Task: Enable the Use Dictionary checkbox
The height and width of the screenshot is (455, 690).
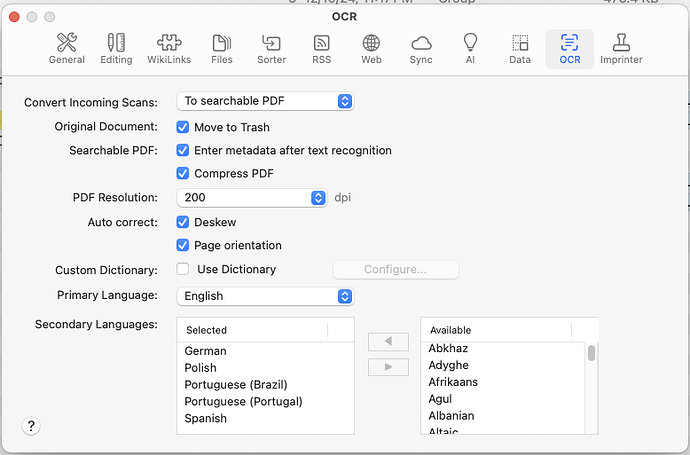Action: click(183, 269)
